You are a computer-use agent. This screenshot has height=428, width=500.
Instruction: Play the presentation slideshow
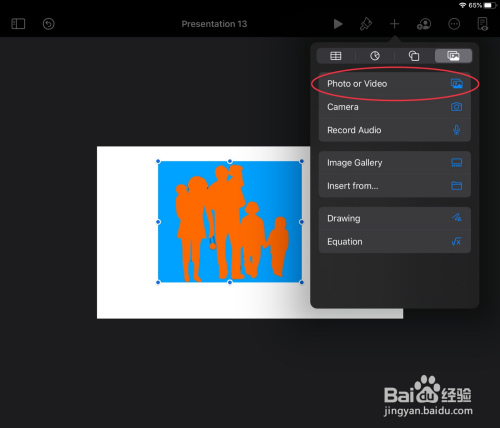point(338,24)
